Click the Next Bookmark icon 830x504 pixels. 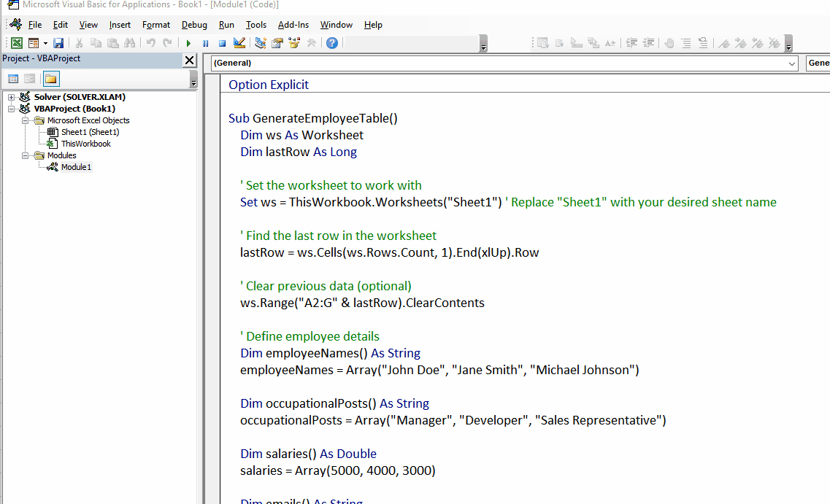tap(740, 43)
